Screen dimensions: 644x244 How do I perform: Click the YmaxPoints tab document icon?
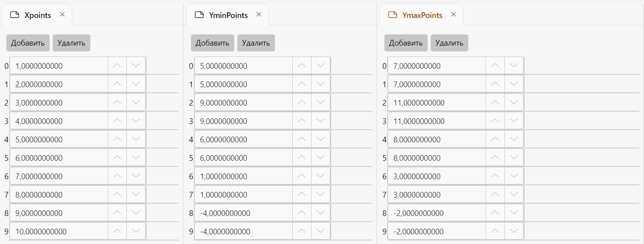tap(393, 15)
